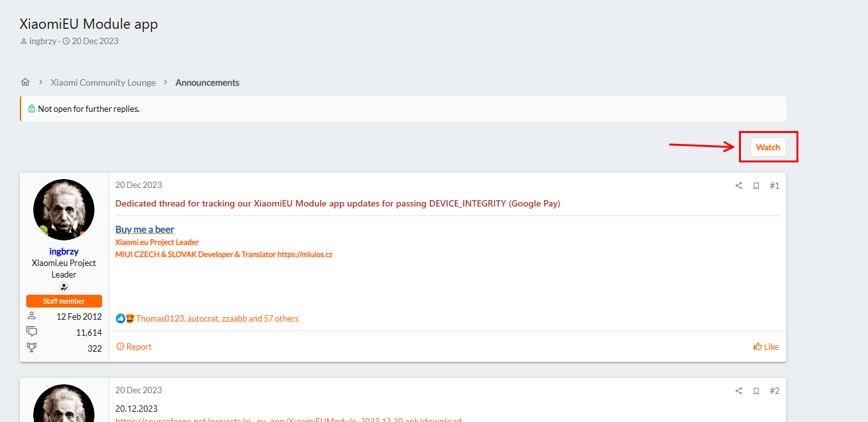Click the joined-date person icon beside 12 Feb 2012
Screen dimensions: 868x422
(x=32, y=316)
